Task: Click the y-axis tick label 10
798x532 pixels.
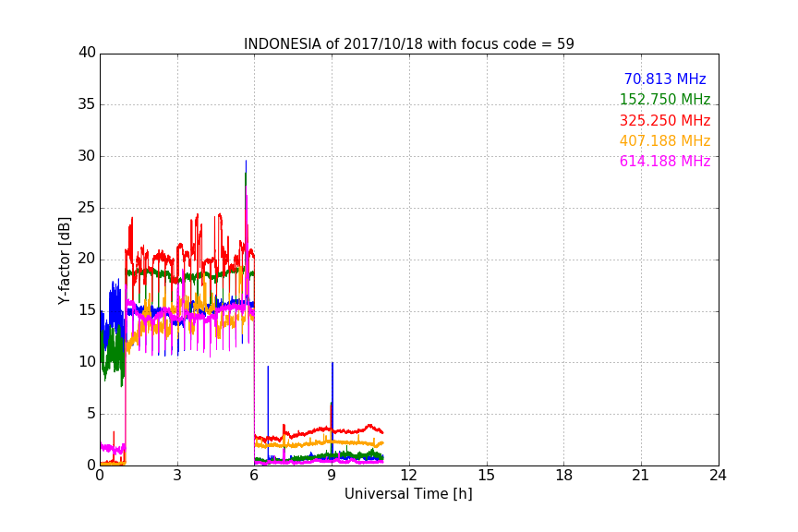Action: coord(87,362)
